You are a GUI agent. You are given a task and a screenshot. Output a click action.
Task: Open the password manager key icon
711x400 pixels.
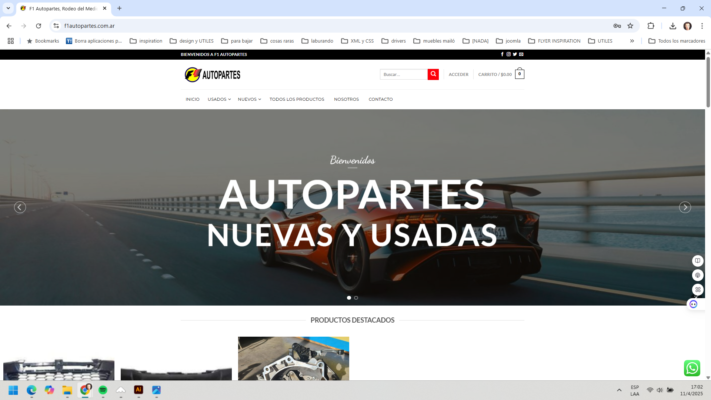tap(617, 26)
